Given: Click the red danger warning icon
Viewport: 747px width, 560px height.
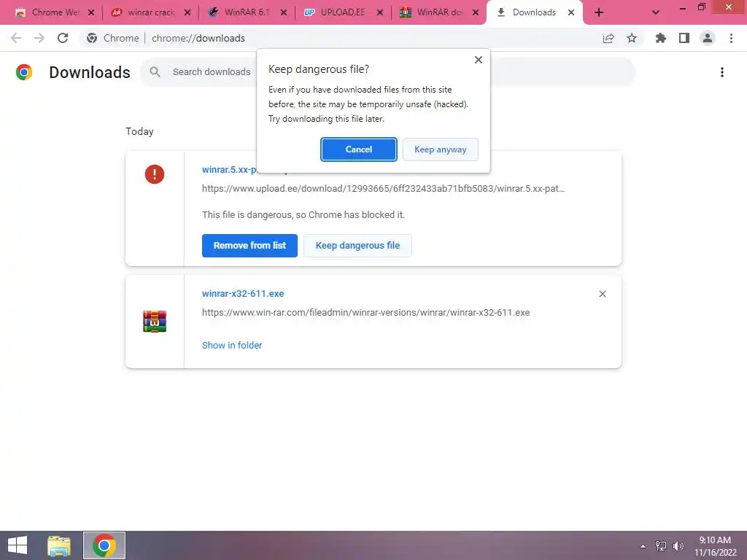Looking at the screenshot, I should (155, 174).
